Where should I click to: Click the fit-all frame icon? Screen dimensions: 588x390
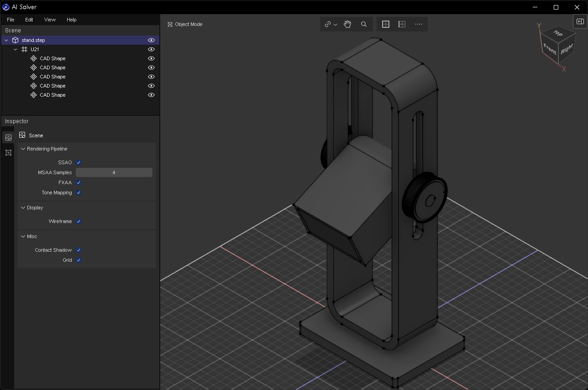coord(386,24)
